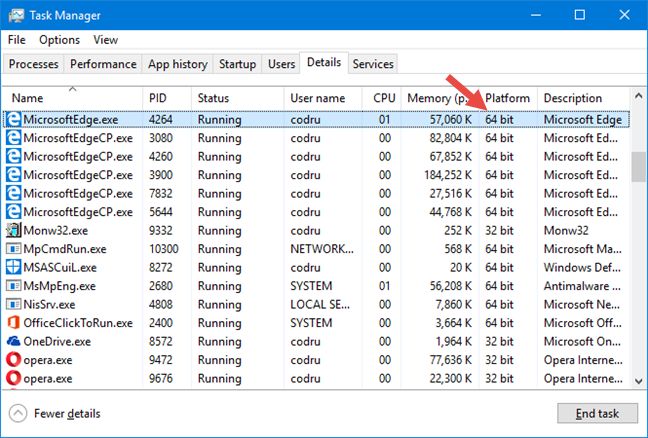This screenshot has width=648, height=438.
Task: Click the Task Manager title bar icon
Action: (16, 15)
